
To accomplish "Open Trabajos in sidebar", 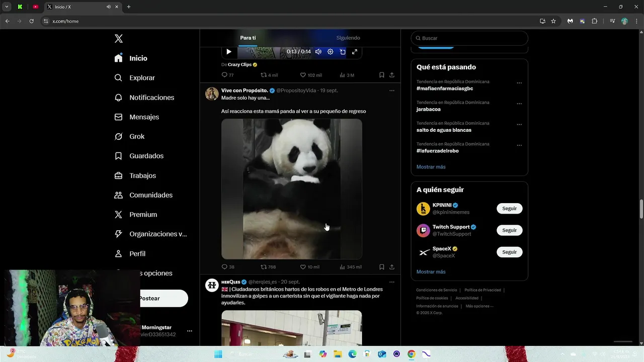I will coord(135,175).
